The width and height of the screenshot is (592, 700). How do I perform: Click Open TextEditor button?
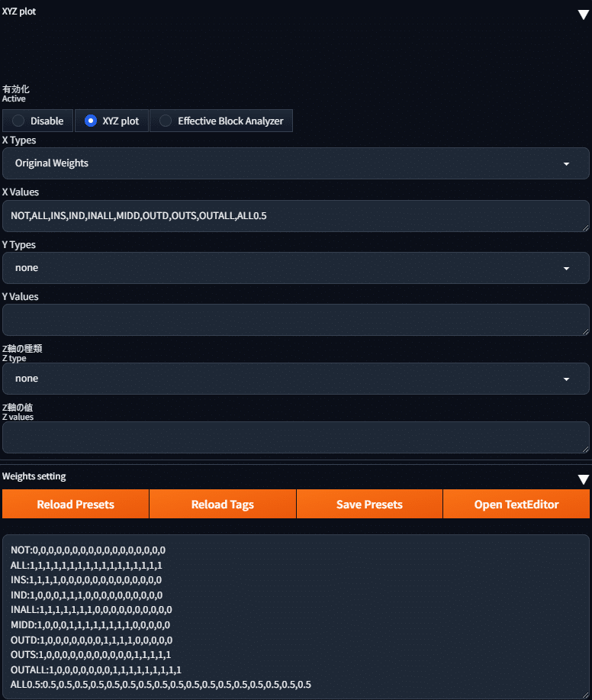(x=516, y=504)
